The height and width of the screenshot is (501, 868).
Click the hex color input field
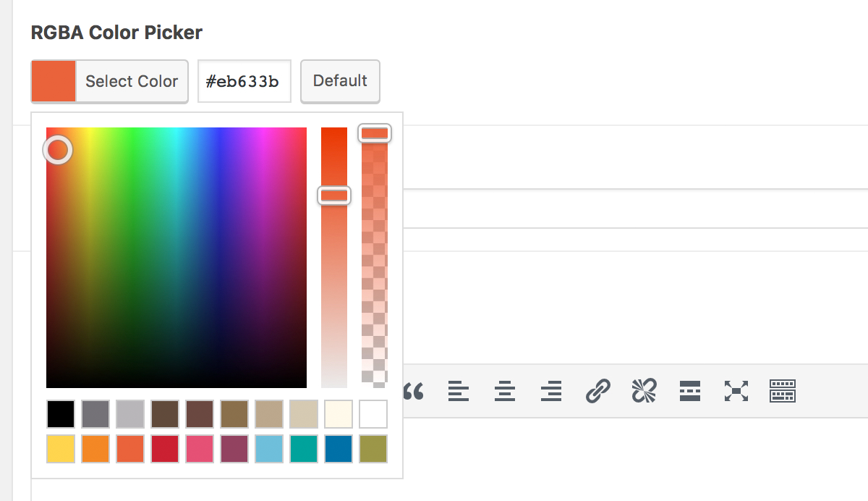tap(244, 81)
